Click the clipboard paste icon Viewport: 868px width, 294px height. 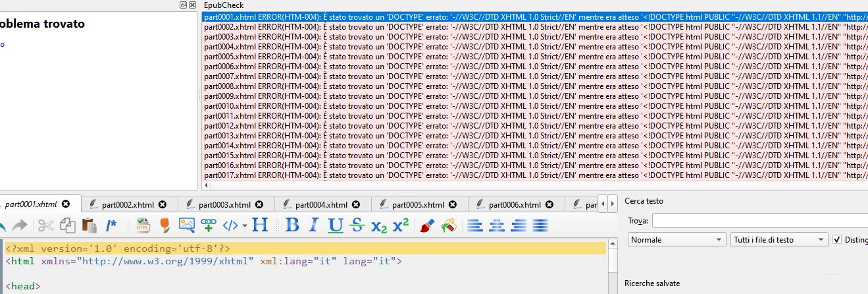point(89,225)
